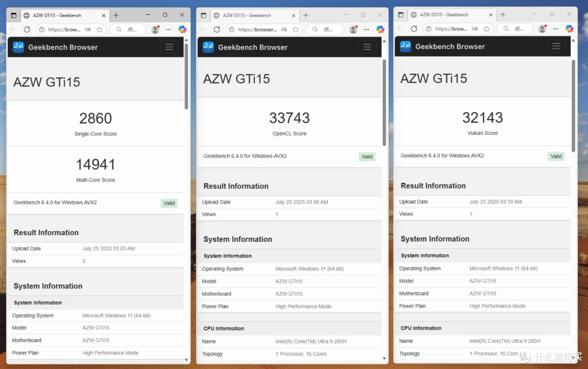The height and width of the screenshot is (369, 588).
Task: Close the AZW GTi15 tab in the left window
Action: pos(104,16)
